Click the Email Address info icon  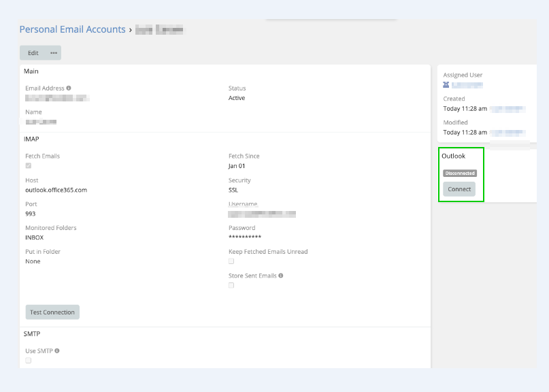(x=69, y=88)
